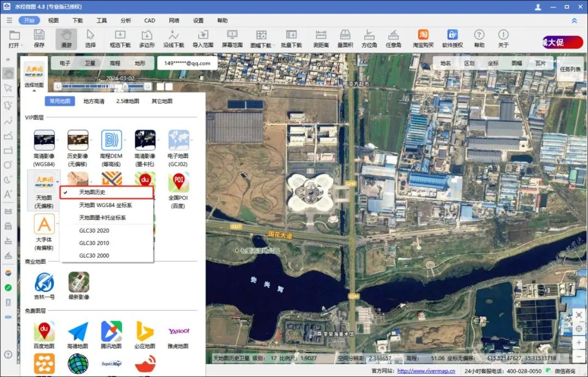The height and width of the screenshot is (377, 588).
Task: Expand the left sidebar arrow
Action: [8, 59]
